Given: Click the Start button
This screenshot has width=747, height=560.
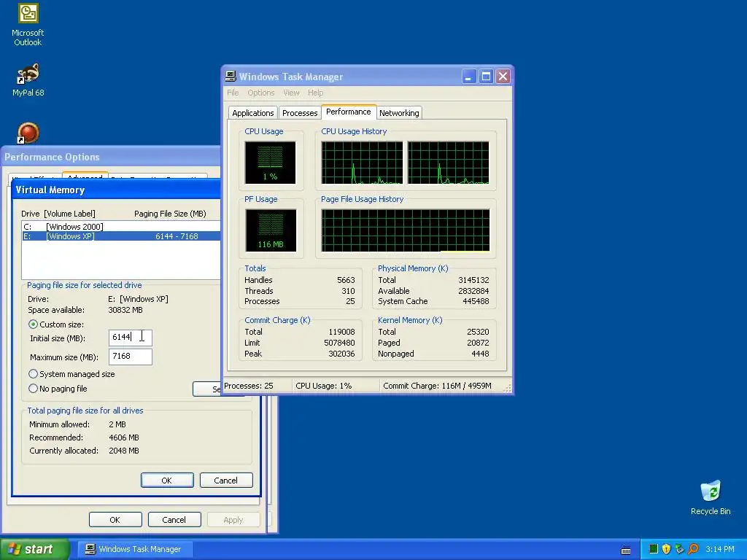Looking at the screenshot, I should point(34,549).
